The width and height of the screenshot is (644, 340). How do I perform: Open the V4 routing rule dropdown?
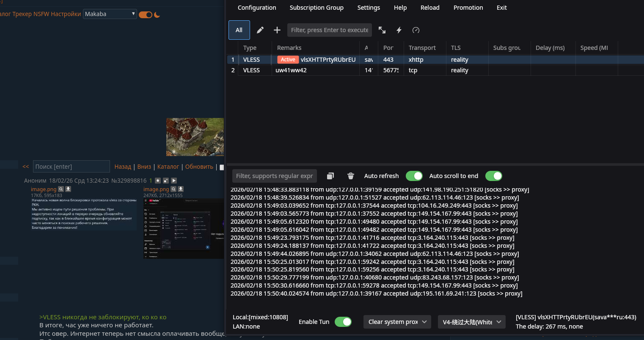coord(472,322)
